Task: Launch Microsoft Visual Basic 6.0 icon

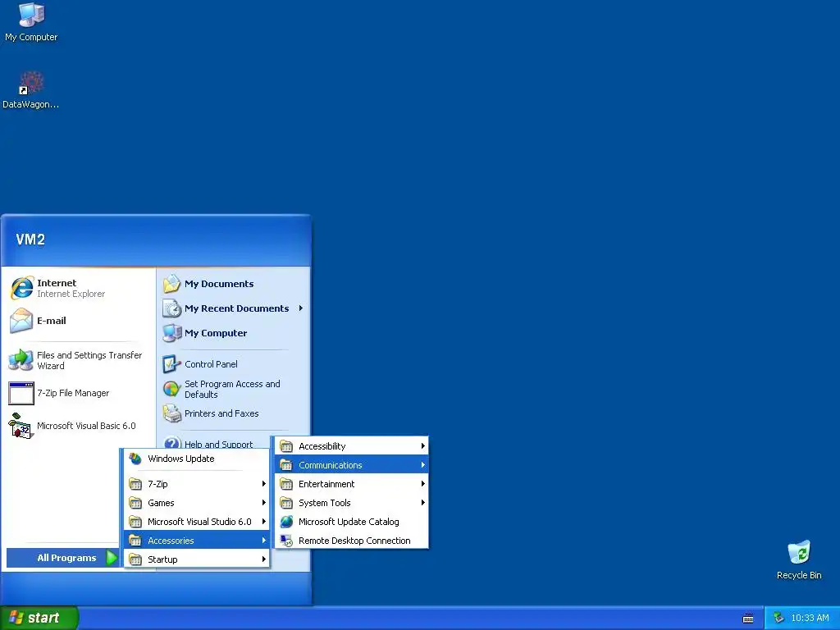Action: click(21, 426)
